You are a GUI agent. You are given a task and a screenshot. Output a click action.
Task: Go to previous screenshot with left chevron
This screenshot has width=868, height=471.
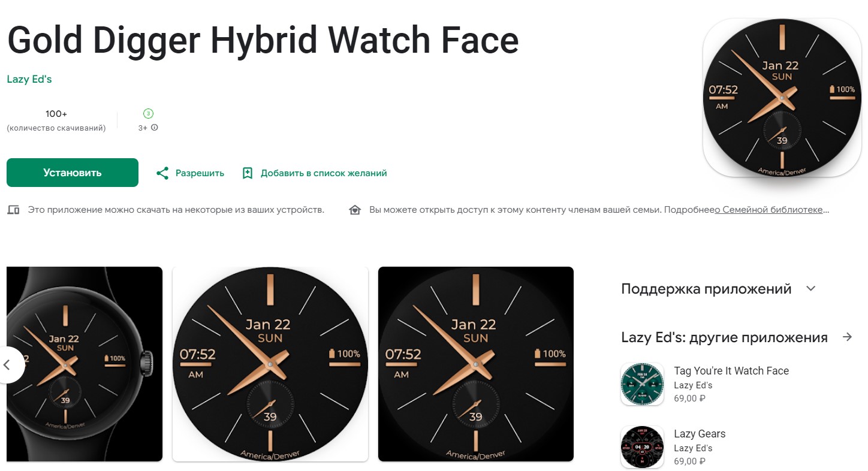point(8,364)
